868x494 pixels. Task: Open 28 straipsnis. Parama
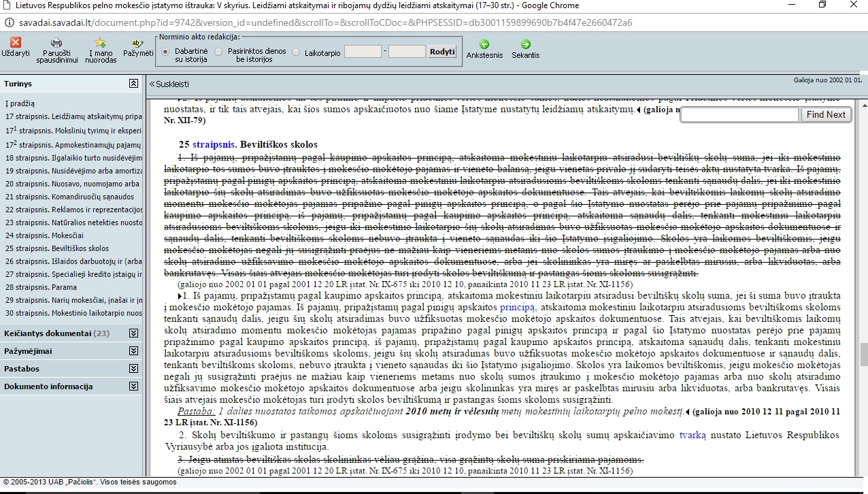41,287
